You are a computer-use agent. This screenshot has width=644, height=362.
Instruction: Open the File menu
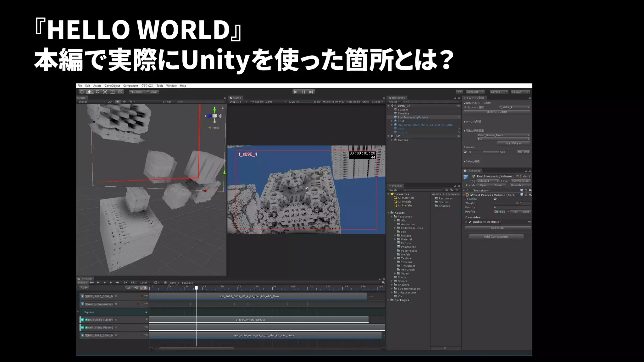tap(80, 86)
